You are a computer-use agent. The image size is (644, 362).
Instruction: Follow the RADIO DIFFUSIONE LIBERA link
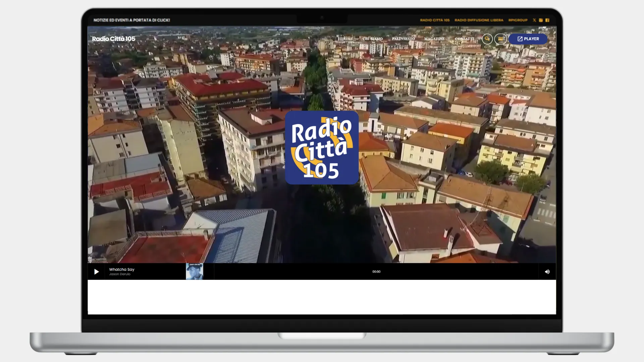479,20
